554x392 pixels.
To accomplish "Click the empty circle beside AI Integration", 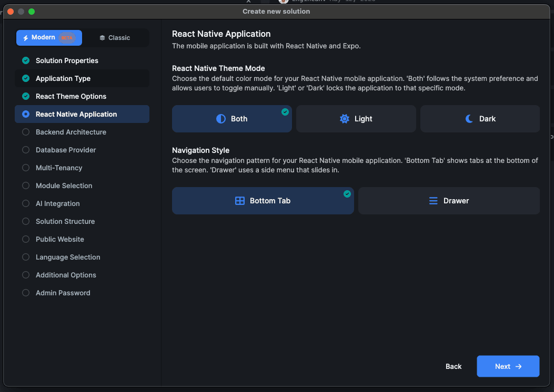I will tap(26, 203).
